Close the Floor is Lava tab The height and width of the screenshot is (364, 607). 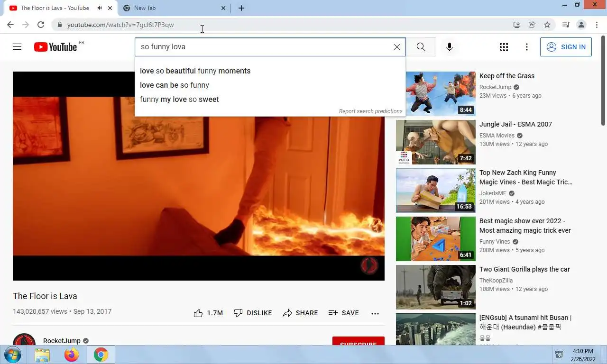pos(110,8)
